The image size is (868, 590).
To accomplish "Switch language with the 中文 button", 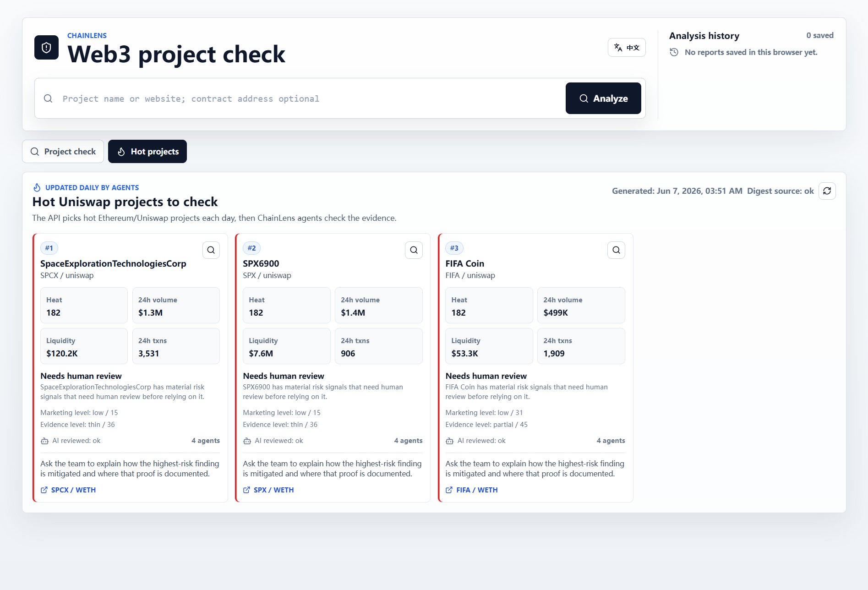I will pyautogui.click(x=627, y=48).
